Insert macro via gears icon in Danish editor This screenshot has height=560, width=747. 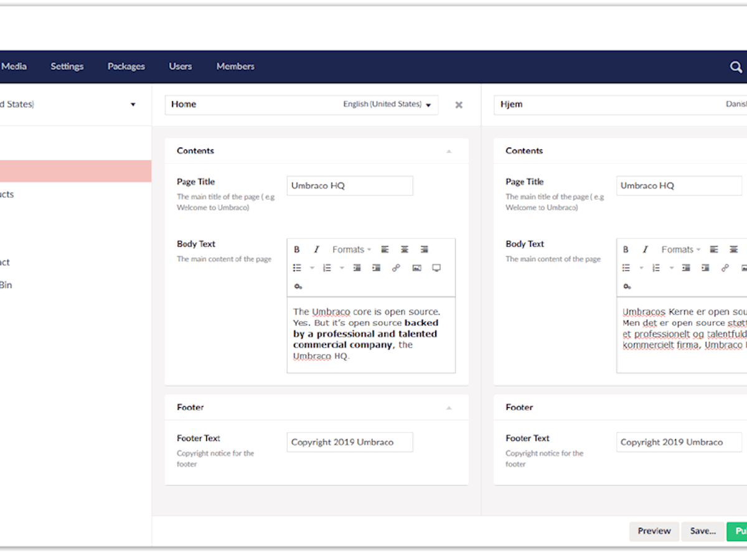627,286
